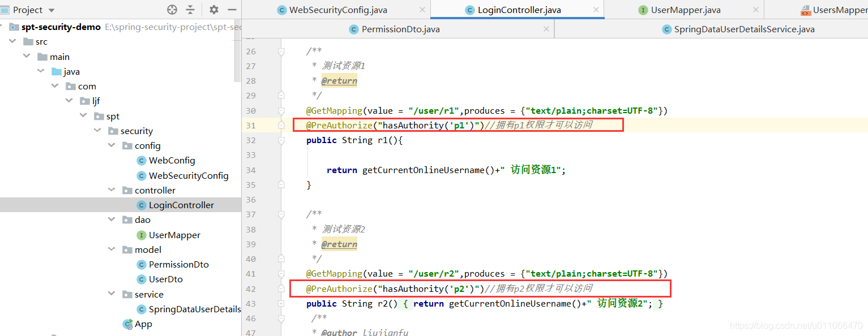Click fold marker at line 29
This screenshot has width=868, height=336.
click(281, 96)
